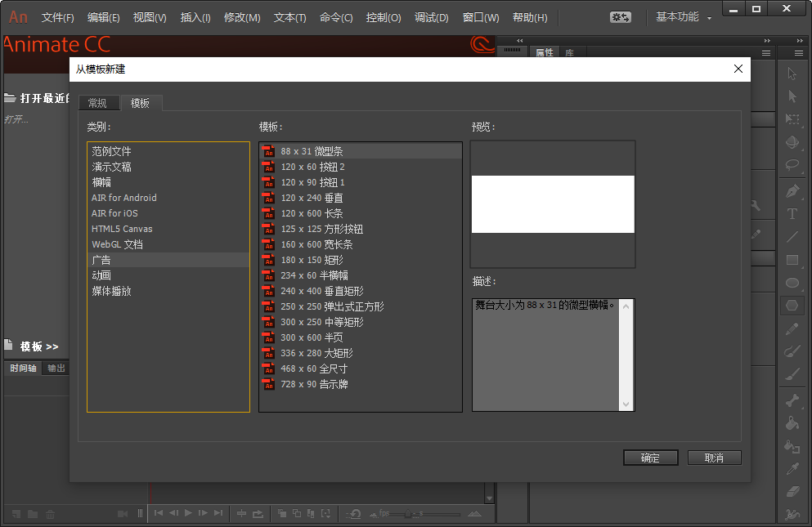Toggle Edit Multiple Frames
The image size is (812, 527).
(x=310, y=514)
